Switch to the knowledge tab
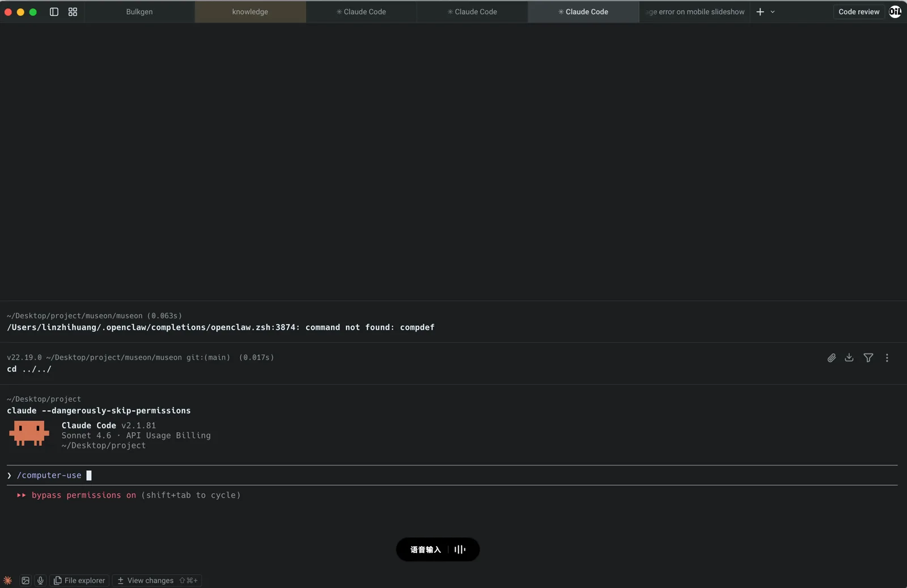Viewport: 907px width, 588px height. [x=250, y=11]
